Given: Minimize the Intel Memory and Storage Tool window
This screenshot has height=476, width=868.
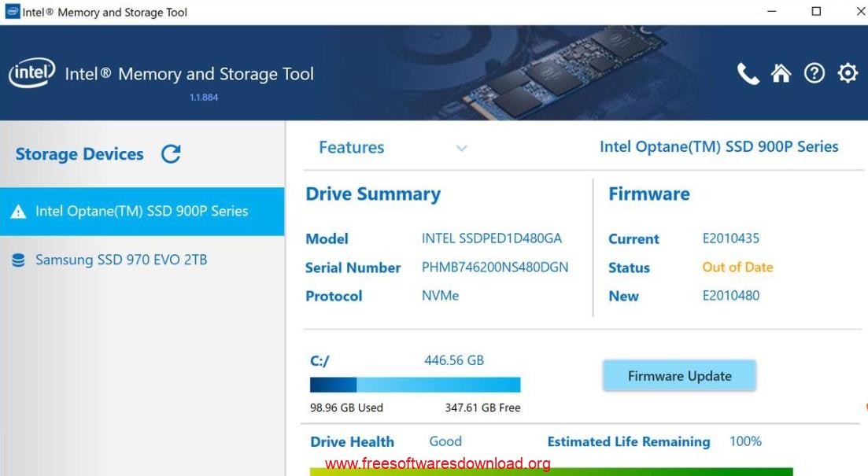Looking at the screenshot, I should (772, 12).
